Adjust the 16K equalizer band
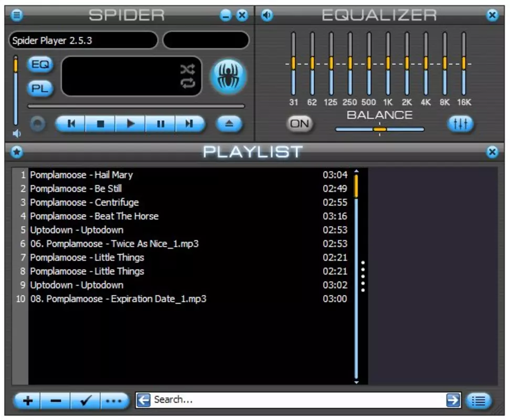This screenshot has height=420, width=510. coord(463,64)
